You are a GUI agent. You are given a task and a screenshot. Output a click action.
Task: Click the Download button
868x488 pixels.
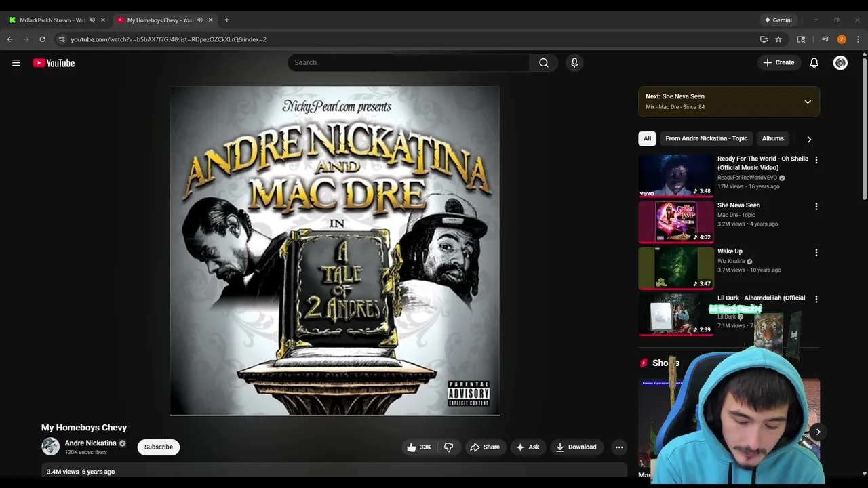click(x=576, y=447)
